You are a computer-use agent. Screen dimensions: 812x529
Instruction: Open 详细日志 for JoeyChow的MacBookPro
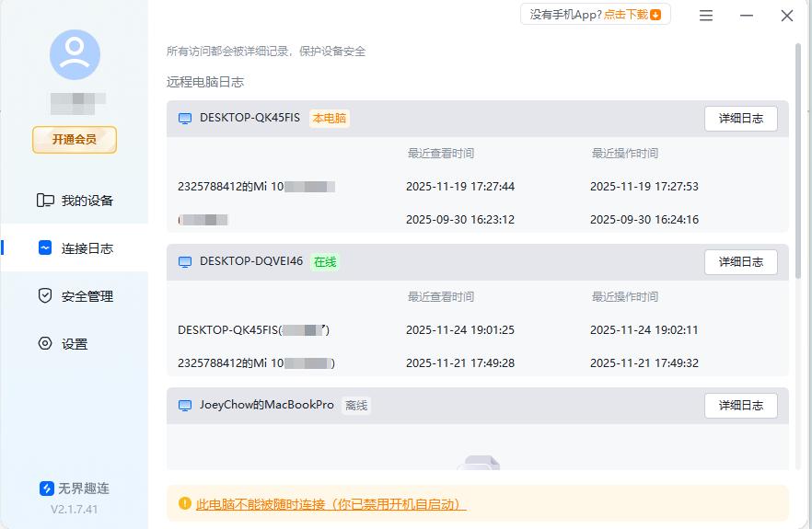(740, 406)
